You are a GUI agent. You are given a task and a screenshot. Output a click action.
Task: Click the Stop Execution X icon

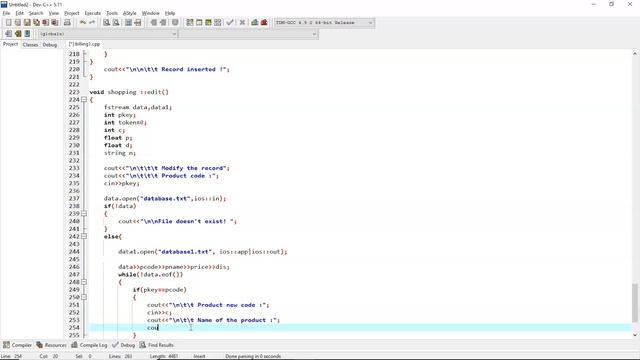(242, 22)
